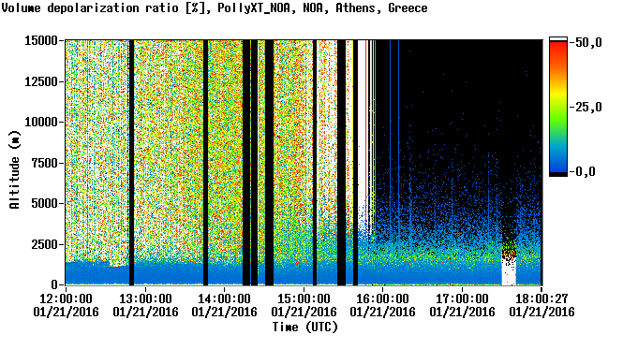Click the 10000 altitude axis label
The image size is (623, 364).
tap(41, 122)
